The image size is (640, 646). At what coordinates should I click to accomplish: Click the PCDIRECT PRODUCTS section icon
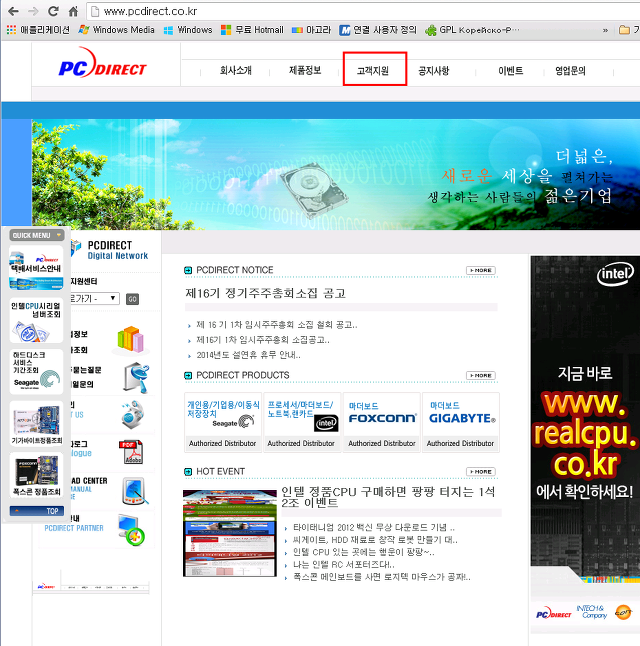[188, 375]
